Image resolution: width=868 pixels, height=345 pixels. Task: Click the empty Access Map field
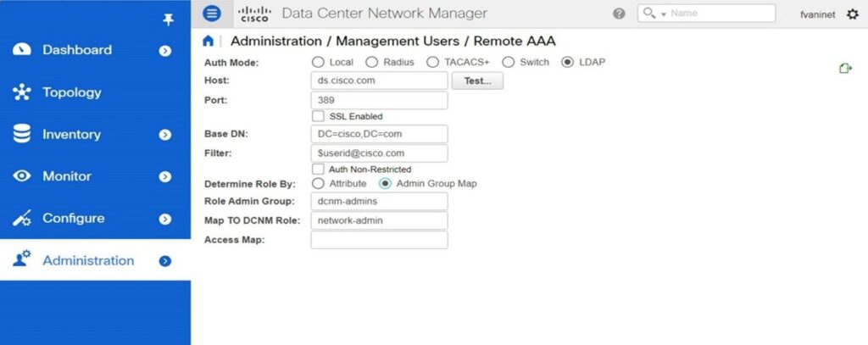(x=379, y=240)
